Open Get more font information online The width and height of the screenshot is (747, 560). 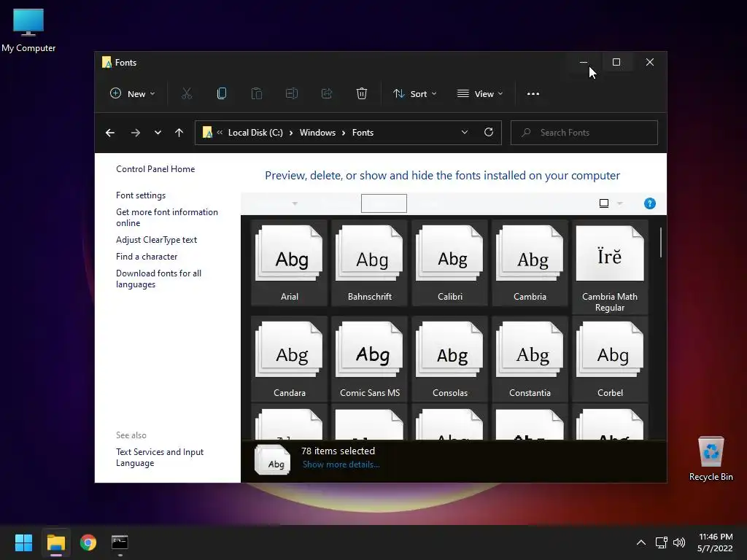click(167, 217)
